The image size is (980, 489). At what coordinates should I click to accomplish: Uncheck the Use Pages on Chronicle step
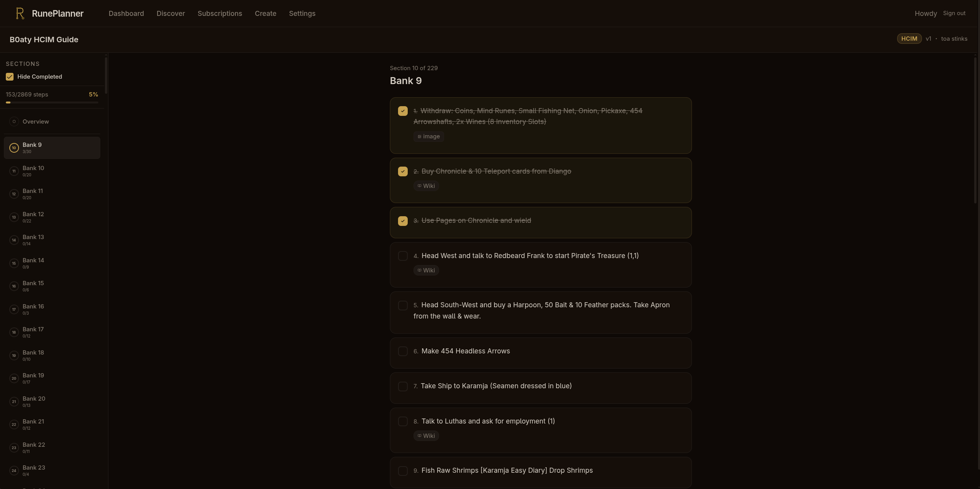[x=403, y=221]
